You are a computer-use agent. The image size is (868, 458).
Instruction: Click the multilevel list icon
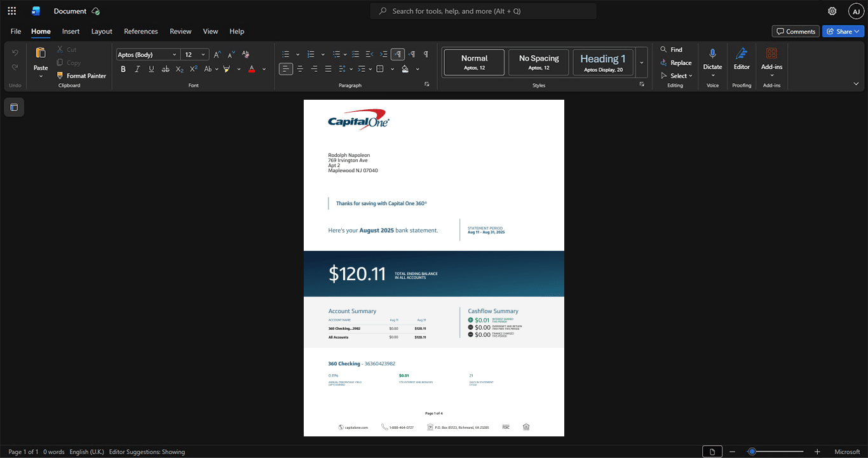[x=336, y=55]
